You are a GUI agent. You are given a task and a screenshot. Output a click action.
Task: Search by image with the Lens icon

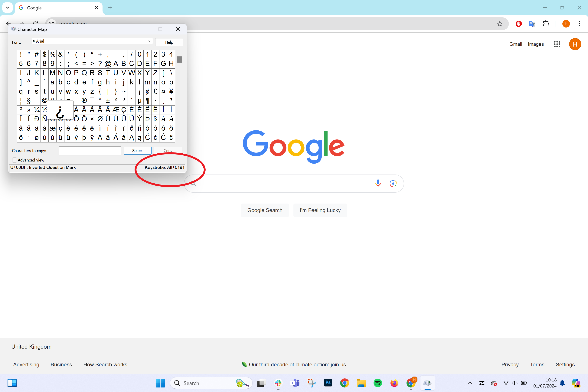point(393,183)
